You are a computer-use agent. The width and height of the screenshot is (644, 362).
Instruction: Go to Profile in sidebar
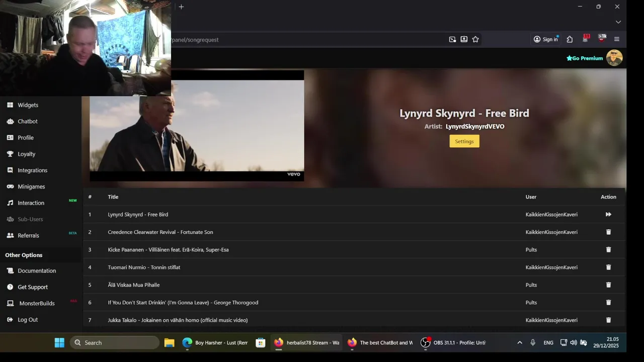pyautogui.click(x=26, y=138)
